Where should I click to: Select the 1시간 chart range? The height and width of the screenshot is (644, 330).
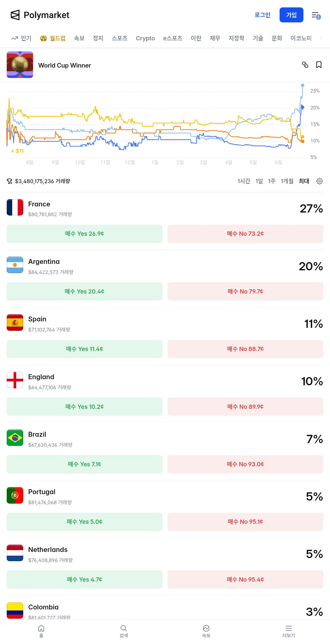pyautogui.click(x=244, y=181)
